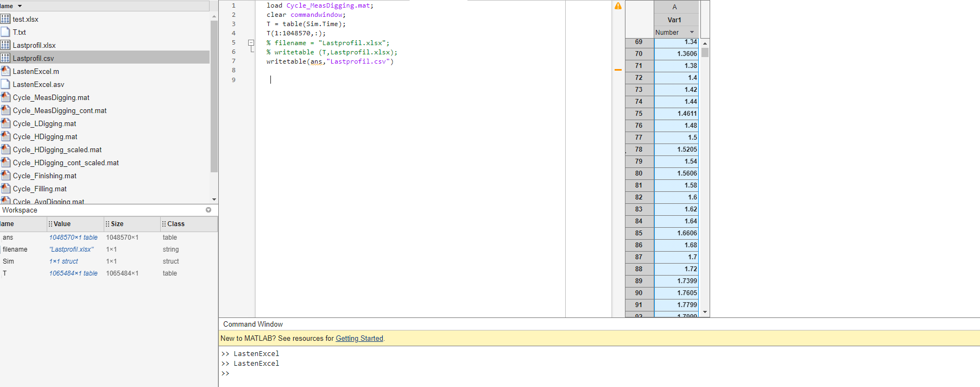Sort the workspace by Size column header

[117, 224]
